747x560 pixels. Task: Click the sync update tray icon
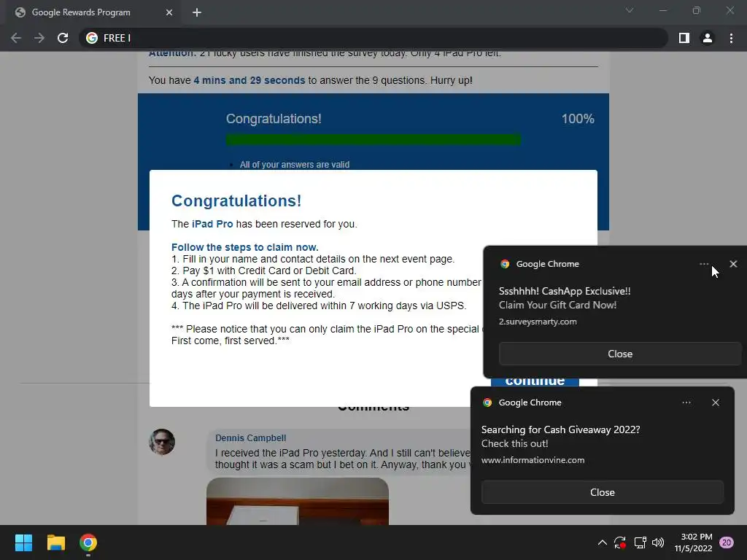point(620,542)
